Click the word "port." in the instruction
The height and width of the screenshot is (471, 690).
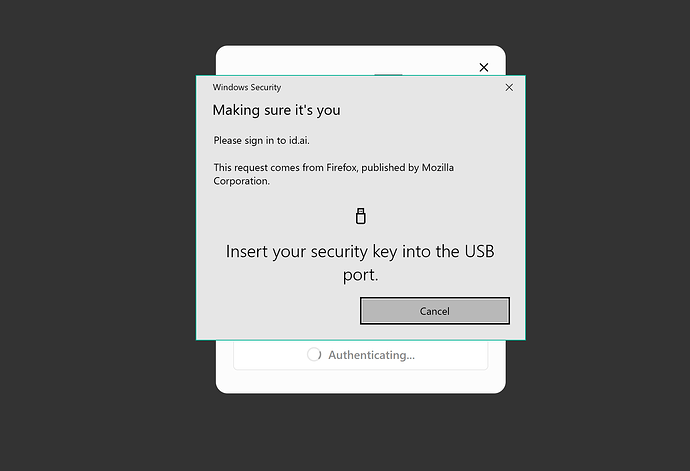[360, 275]
